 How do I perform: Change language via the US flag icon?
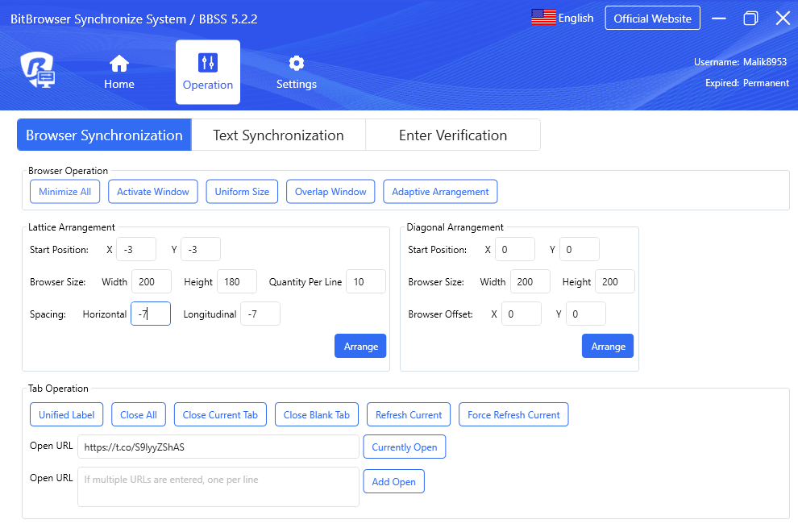(543, 17)
